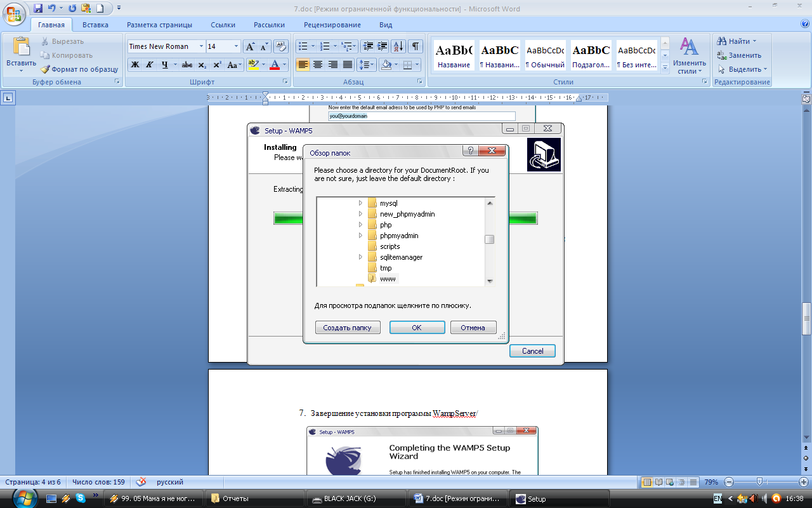Screen dimensions: 812x508
Task: Click the Вставить paste icon
Action: pyautogui.click(x=22, y=47)
